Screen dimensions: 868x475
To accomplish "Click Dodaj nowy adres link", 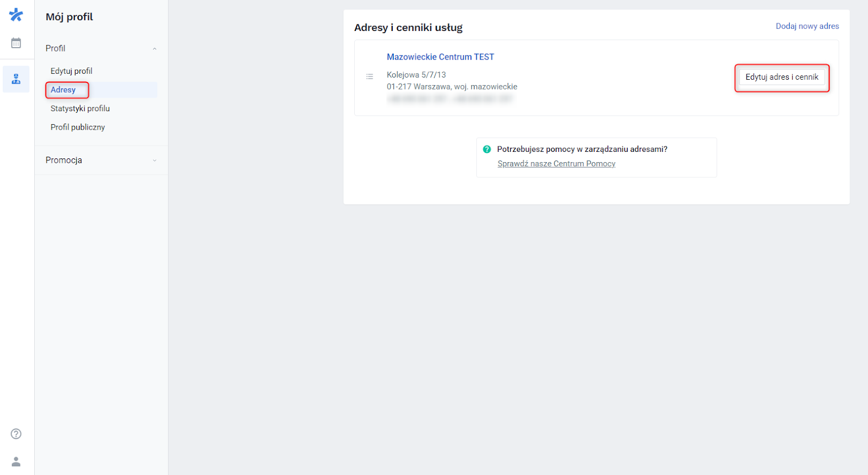I will [807, 25].
